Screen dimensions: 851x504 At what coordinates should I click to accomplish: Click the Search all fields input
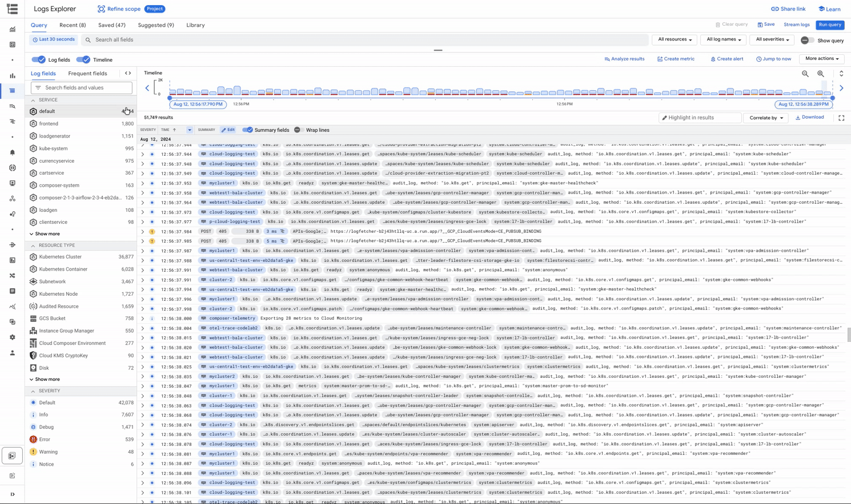pyautogui.click(x=366, y=40)
